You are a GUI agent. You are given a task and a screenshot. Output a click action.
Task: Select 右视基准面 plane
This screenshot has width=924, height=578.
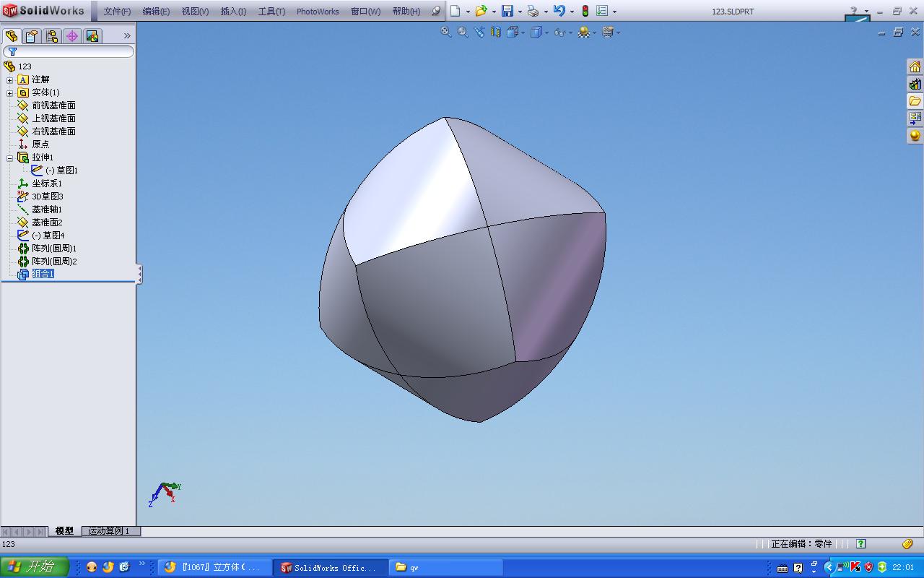click(47, 131)
